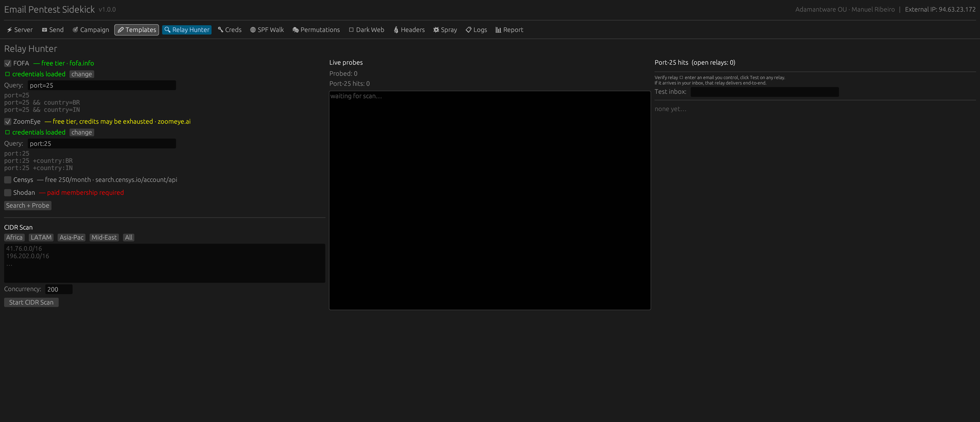Viewport: 980px width, 422px height.
Task: Click the 'Port-25 hits: 0' counter
Action: point(349,83)
